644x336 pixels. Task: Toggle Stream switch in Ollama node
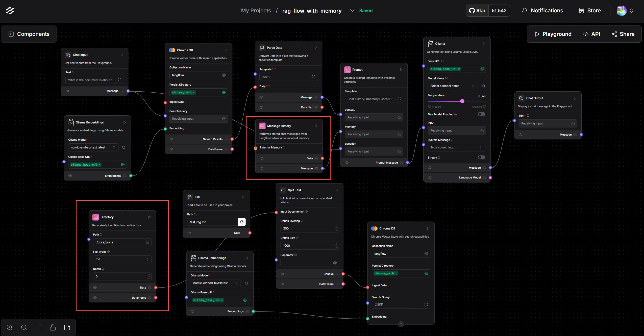coord(481,158)
